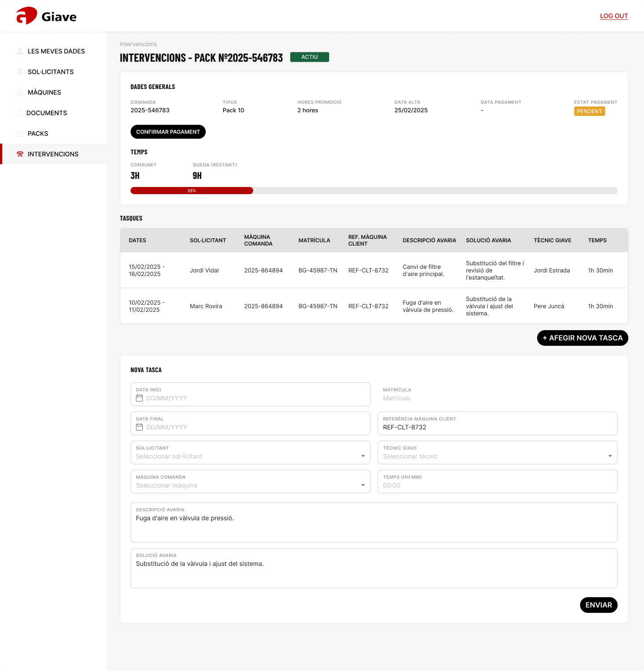Click the Sol·licitant column header

208,240
